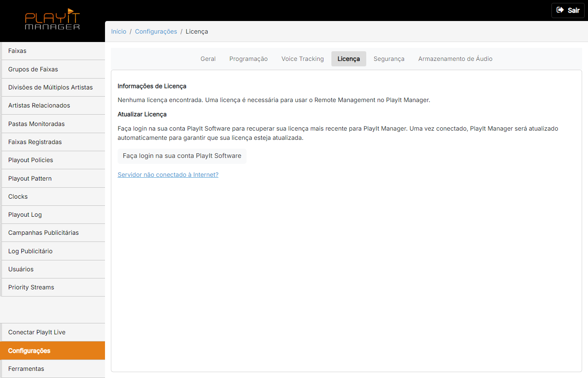Go to Usuários in the sidebar
This screenshot has width=588, height=378.
coord(53,269)
